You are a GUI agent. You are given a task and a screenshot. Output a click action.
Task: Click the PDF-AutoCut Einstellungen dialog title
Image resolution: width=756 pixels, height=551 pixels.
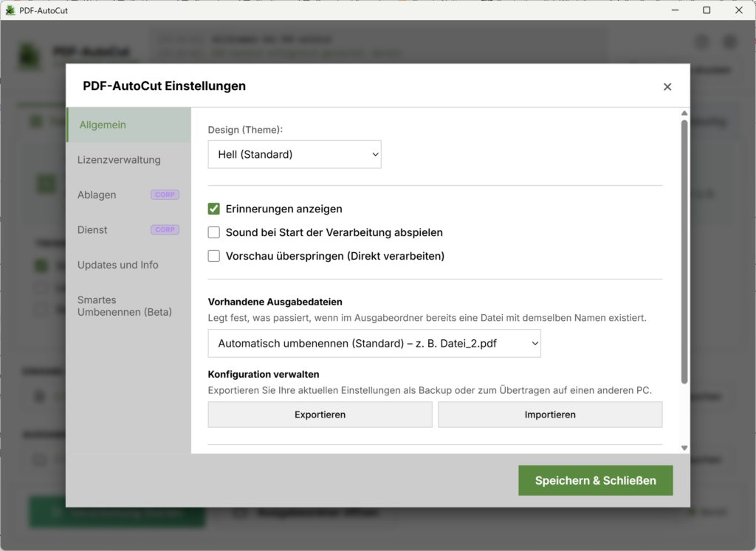click(165, 86)
